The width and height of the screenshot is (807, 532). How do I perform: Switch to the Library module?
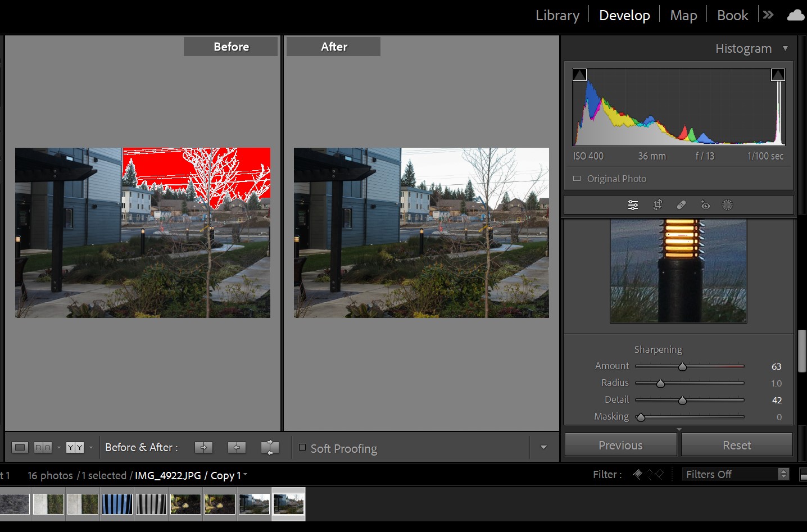pyautogui.click(x=557, y=16)
